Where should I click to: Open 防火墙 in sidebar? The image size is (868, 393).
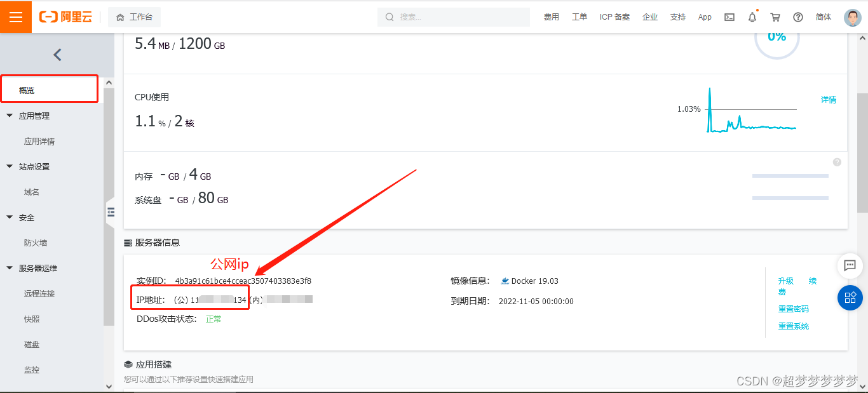36,243
